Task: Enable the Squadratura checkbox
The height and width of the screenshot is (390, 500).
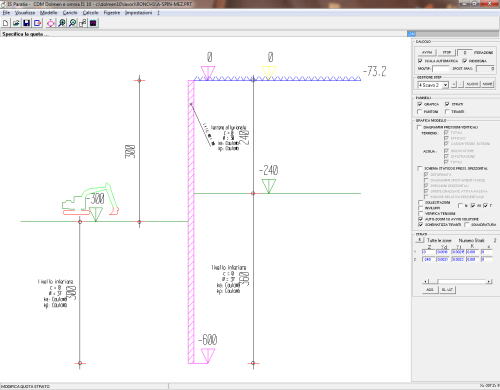Action: tap(467, 225)
